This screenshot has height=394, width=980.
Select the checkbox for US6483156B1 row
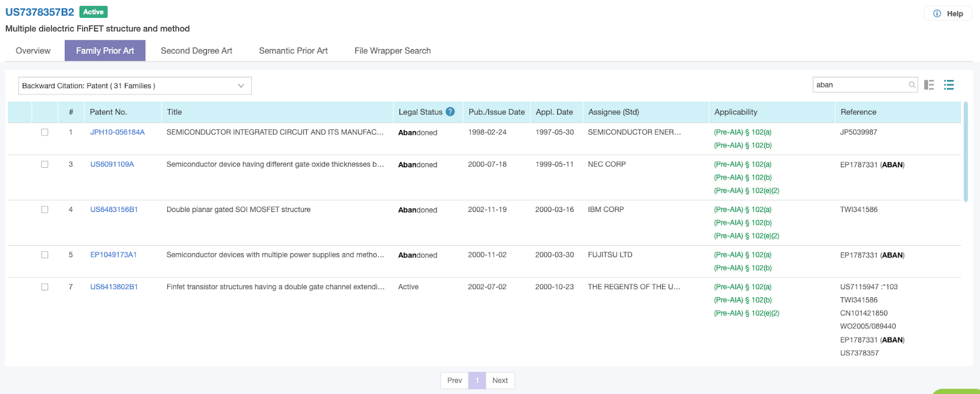(45, 210)
